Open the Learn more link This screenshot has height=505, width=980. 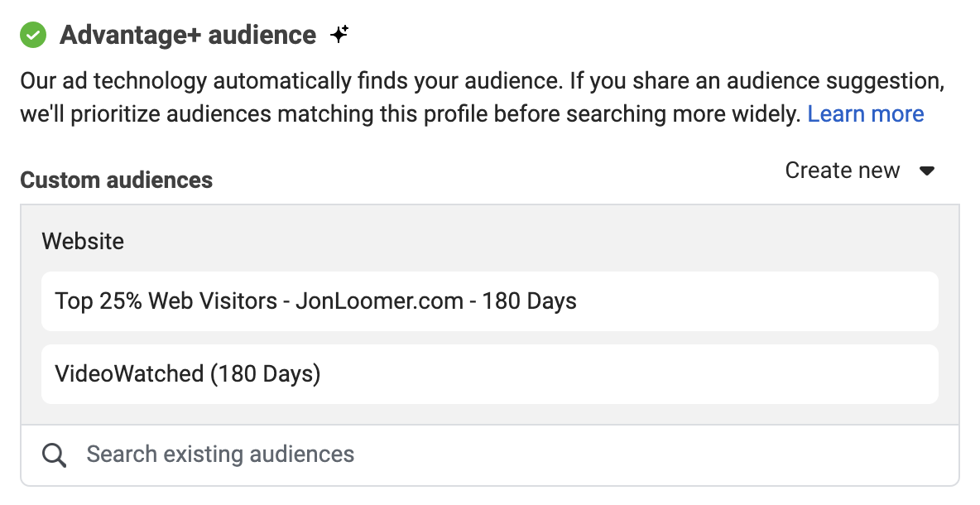point(866,113)
